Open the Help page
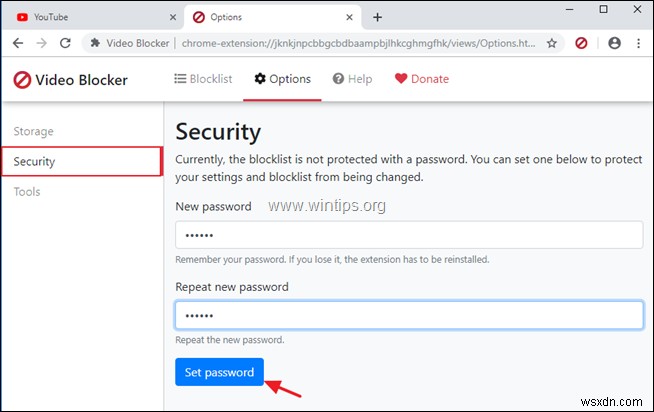 [x=351, y=79]
